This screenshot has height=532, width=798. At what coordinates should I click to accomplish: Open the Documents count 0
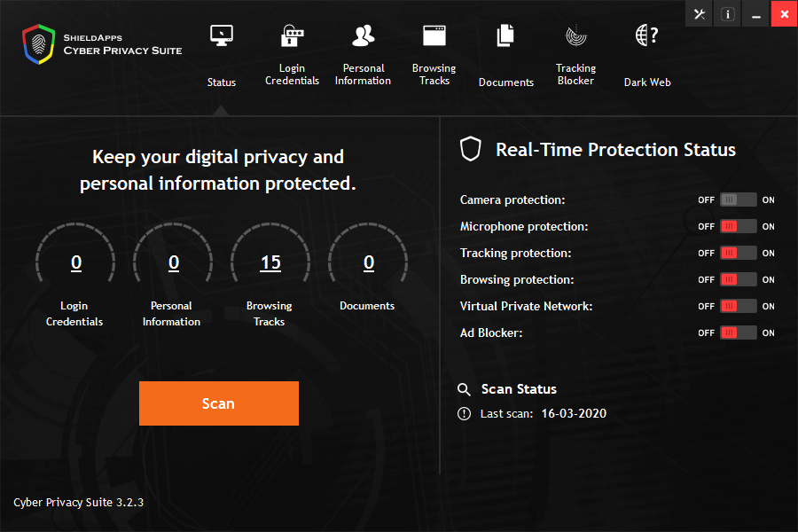(369, 262)
